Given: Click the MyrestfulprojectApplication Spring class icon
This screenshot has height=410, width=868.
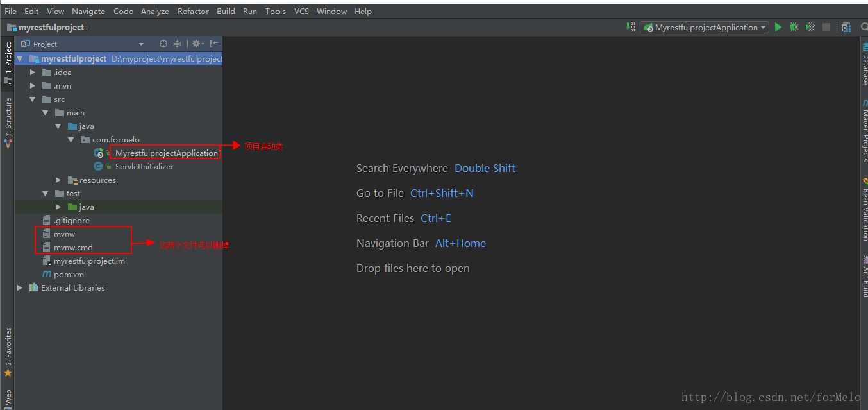Looking at the screenshot, I should coord(99,153).
